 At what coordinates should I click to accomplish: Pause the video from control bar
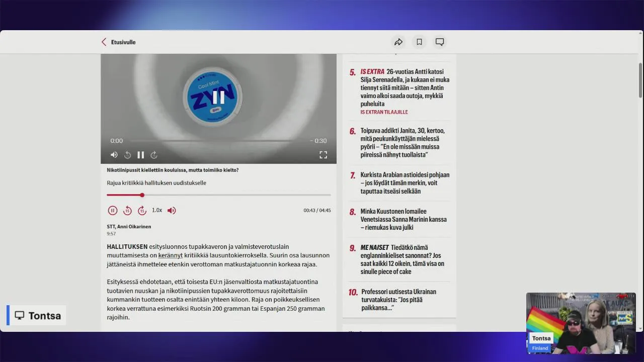[141, 155]
